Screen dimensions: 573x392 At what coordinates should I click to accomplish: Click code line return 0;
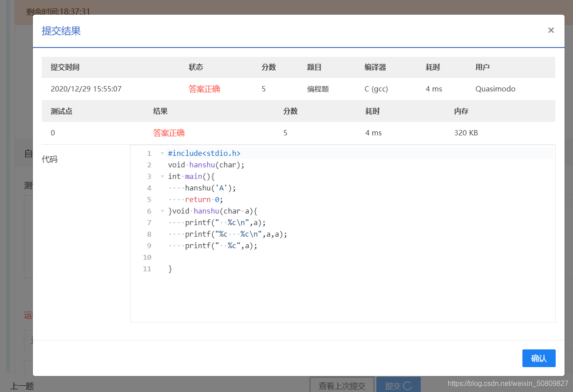(204, 199)
